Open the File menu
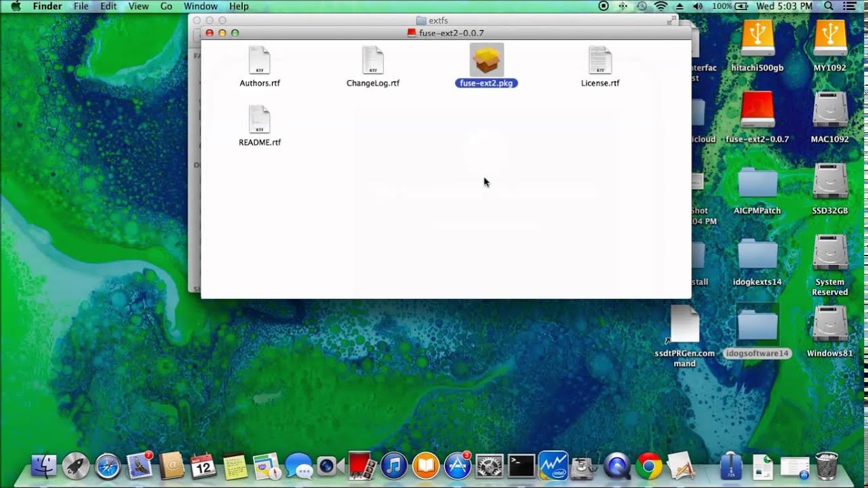Screen dimensions: 868x488 [x=81, y=6]
